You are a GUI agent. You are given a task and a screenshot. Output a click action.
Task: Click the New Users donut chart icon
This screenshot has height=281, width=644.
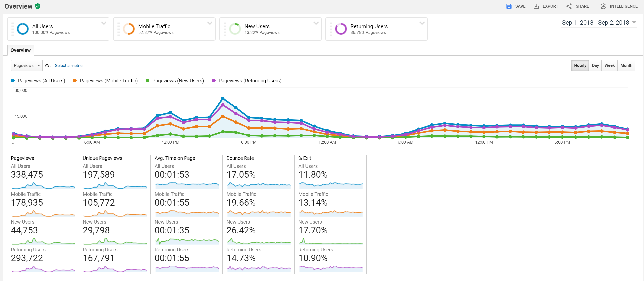pos(235,29)
